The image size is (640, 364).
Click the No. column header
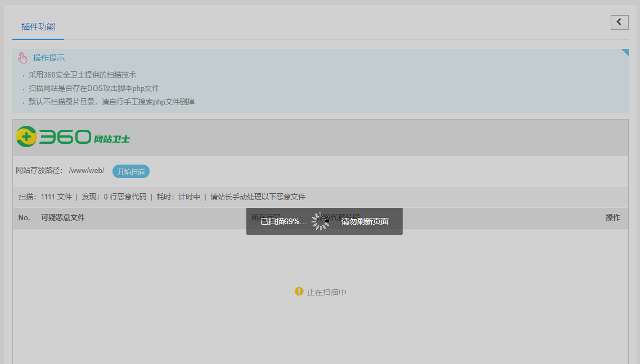tap(24, 217)
